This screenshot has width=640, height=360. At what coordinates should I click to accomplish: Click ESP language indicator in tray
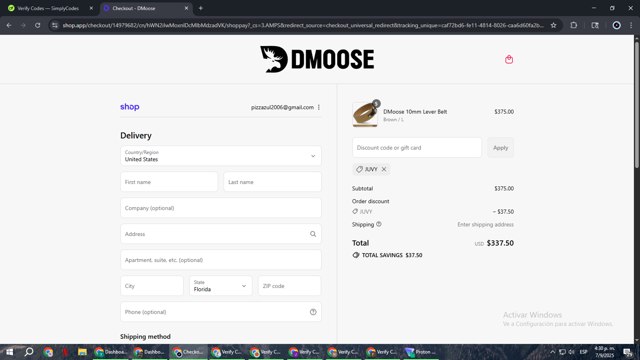coord(584,352)
